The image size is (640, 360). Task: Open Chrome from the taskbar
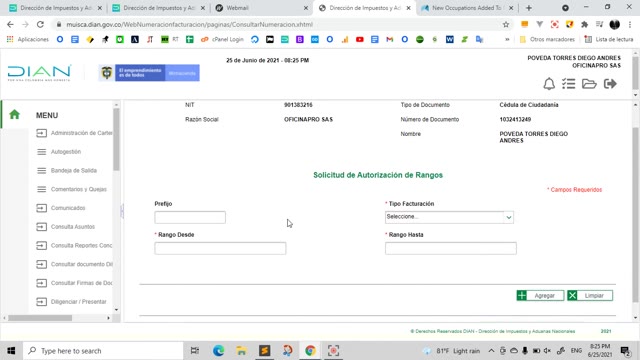tap(310, 351)
